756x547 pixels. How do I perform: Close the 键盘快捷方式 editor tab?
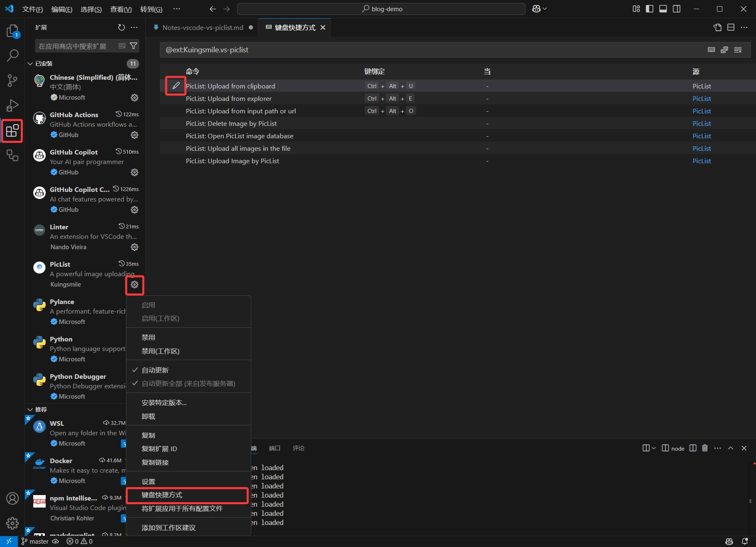click(x=323, y=27)
